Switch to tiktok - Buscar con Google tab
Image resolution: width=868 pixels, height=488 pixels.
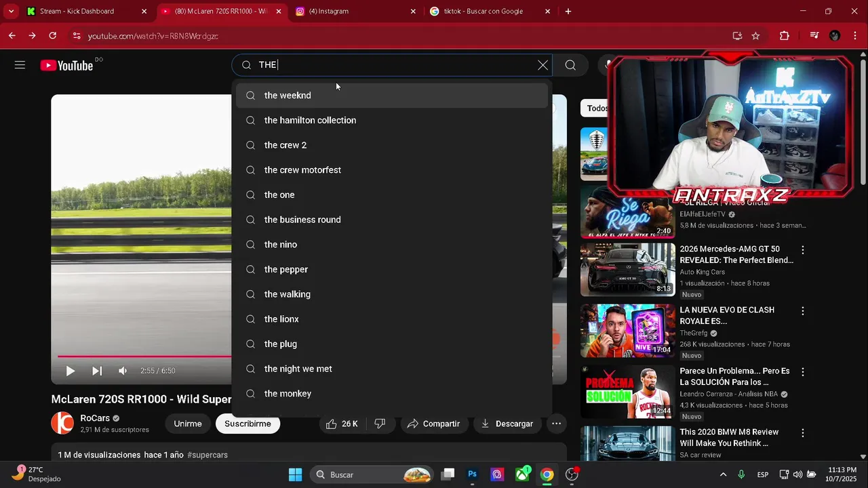490,12
